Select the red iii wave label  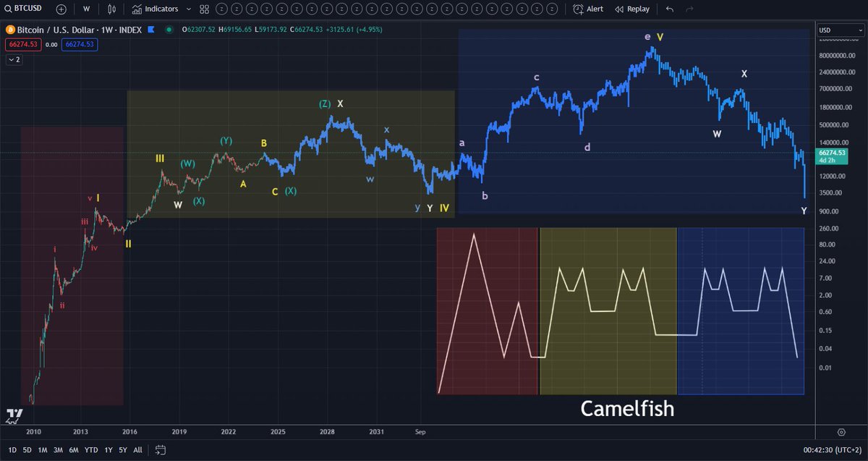pyautogui.click(x=85, y=221)
